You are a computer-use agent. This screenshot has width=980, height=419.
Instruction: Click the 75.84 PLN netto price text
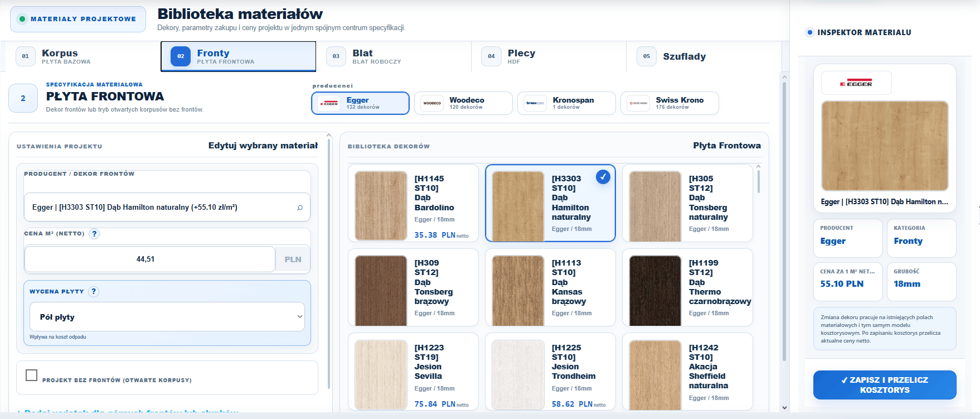tap(442, 404)
